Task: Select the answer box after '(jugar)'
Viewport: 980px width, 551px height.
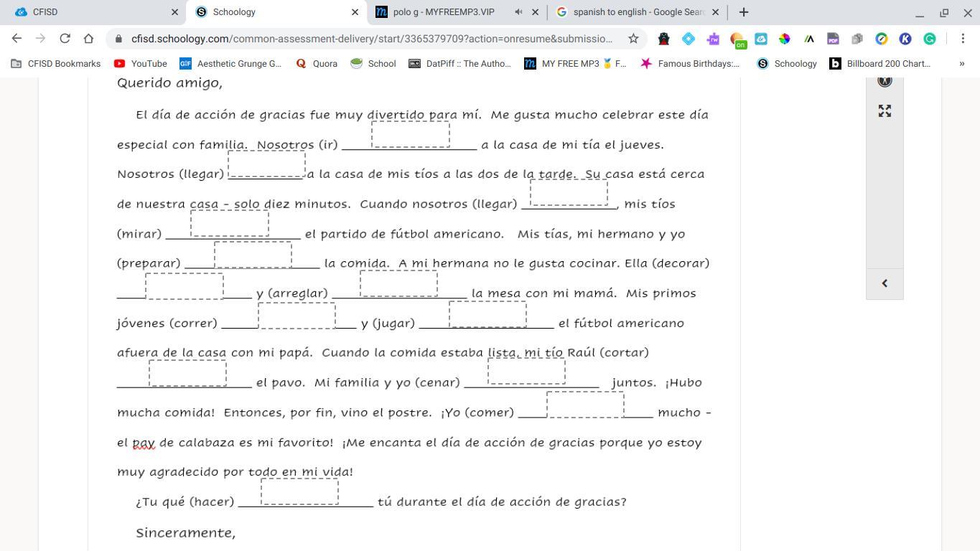Action: [487, 314]
